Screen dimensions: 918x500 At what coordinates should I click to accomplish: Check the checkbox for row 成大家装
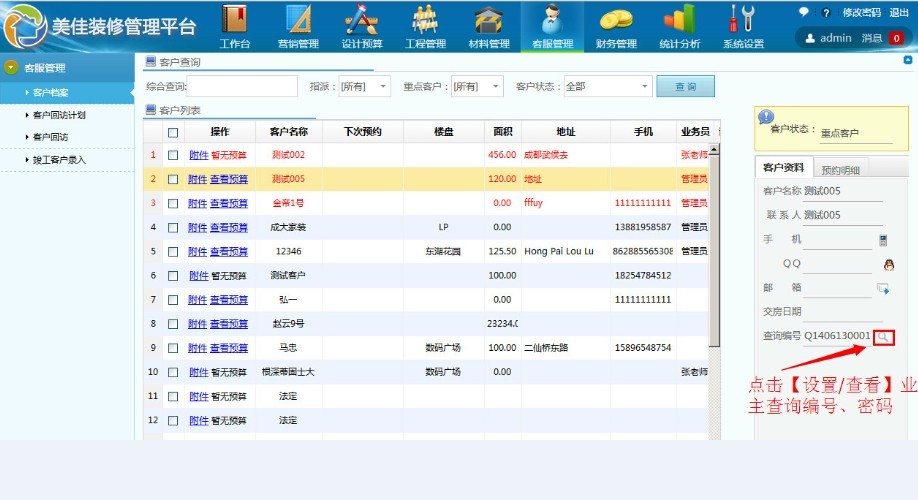point(173,228)
